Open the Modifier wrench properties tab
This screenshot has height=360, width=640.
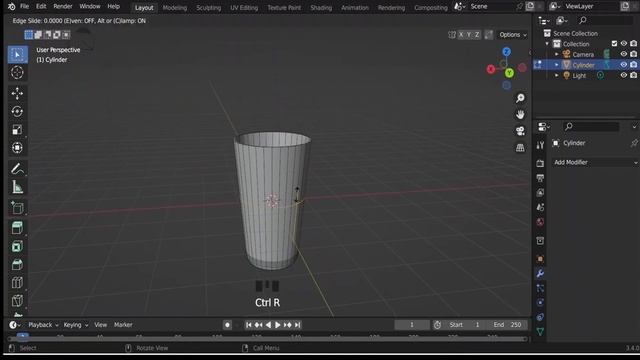click(x=540, y=273)
